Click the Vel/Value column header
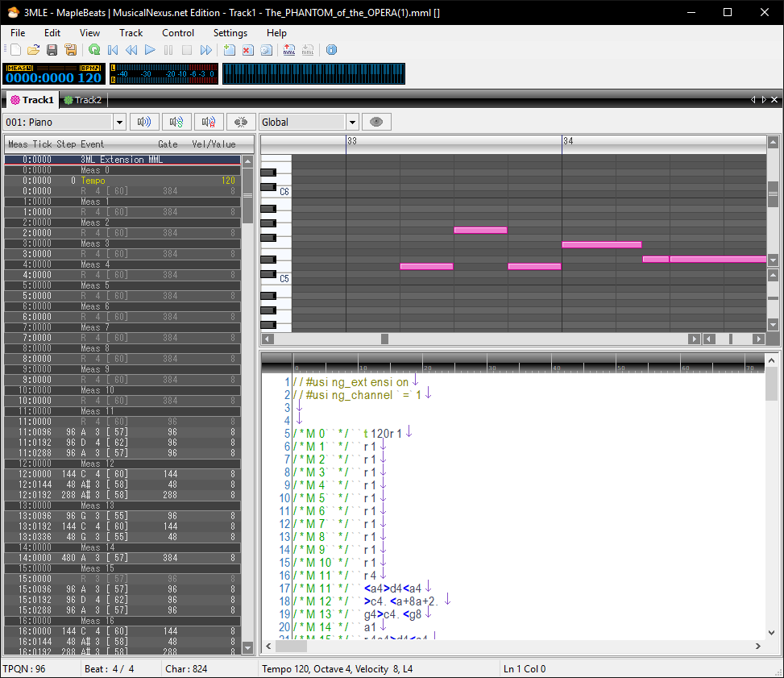This screenshot has width=784, height=678. point(214,144)
